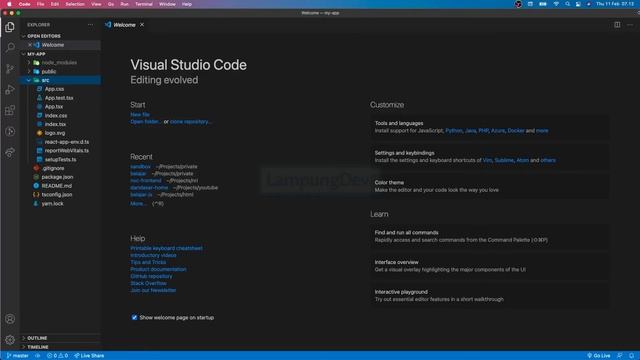Open errors and warnings status indicator

click(x=58, y=356)
